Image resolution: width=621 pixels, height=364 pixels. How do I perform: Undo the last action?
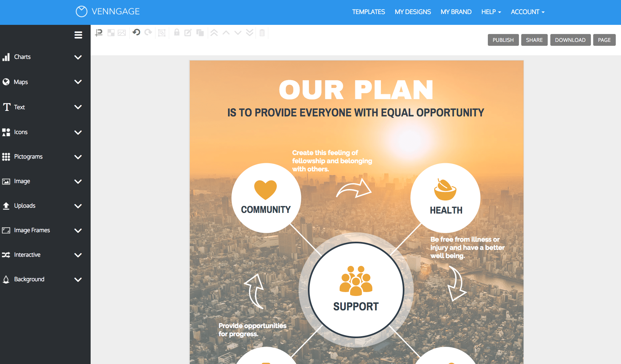click(x=136, y=32)
